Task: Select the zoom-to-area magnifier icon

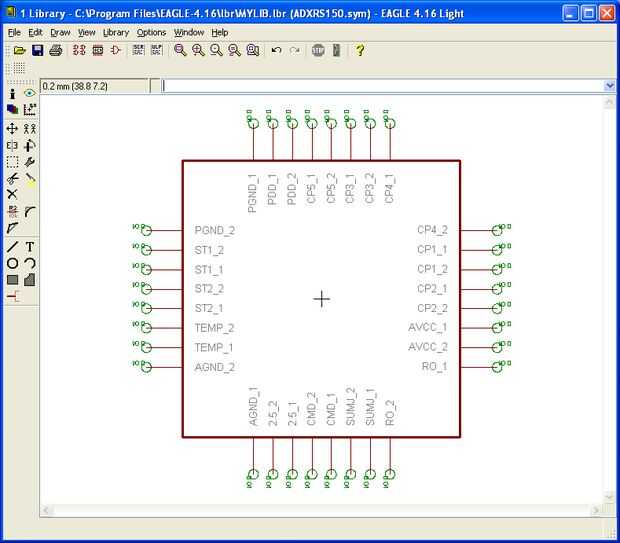Action: [253, 50]
